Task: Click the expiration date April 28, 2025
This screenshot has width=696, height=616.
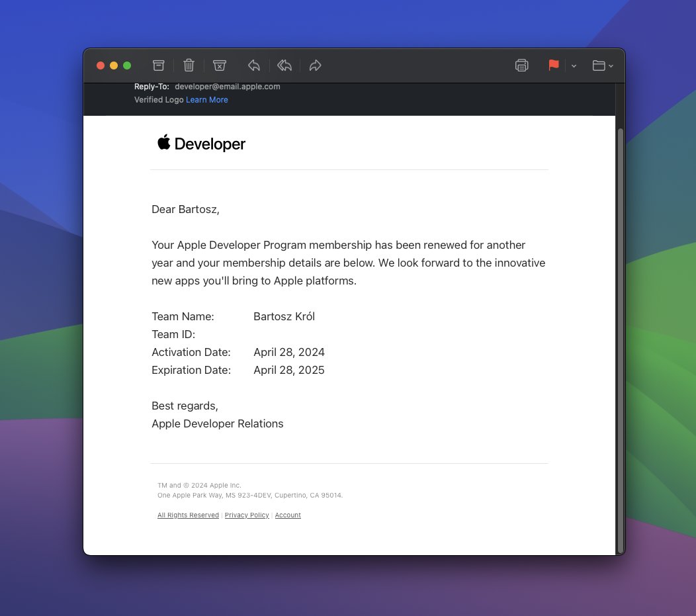Action: coord(289,370)
